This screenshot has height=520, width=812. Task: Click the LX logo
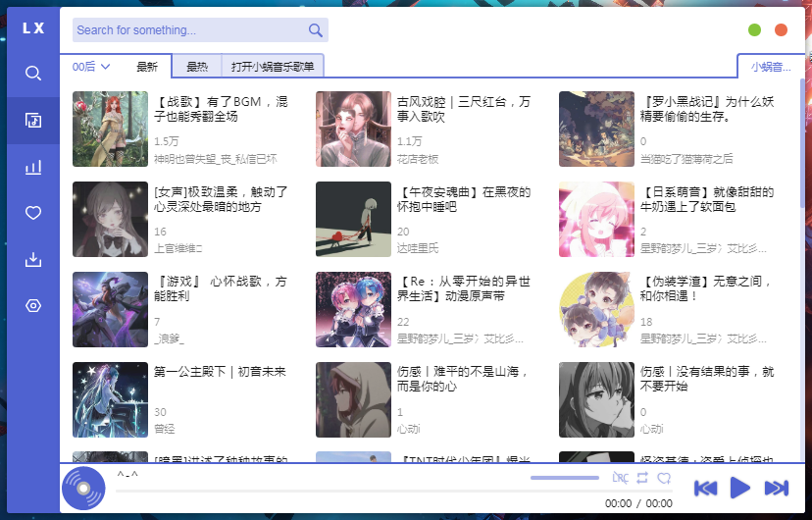coord(33,28)
